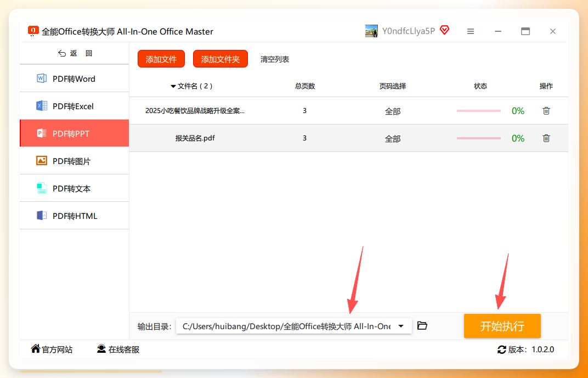This screenshot has height=378, width=588.
Task: Click page count 3 of 报关品名.pdf
Action: tap(304, 138)
